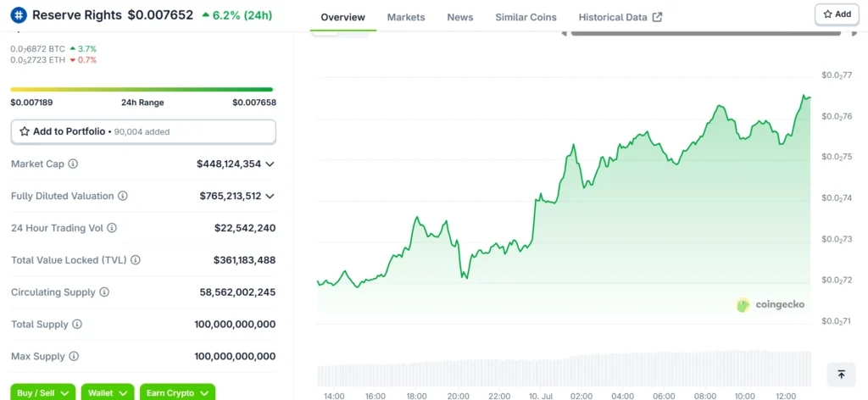
Task: Expand the Fully Diluted Valuation chevron
Action: point(270,196)
